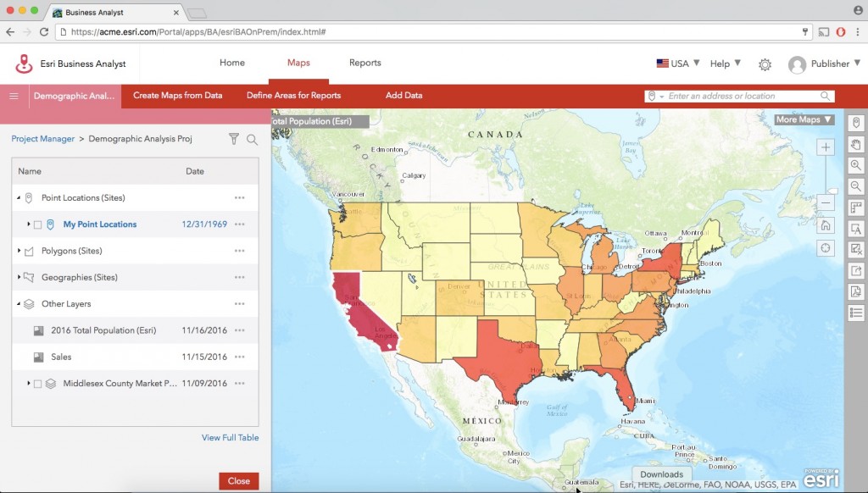Click the clear graphics tool icon

click(856, 250)
